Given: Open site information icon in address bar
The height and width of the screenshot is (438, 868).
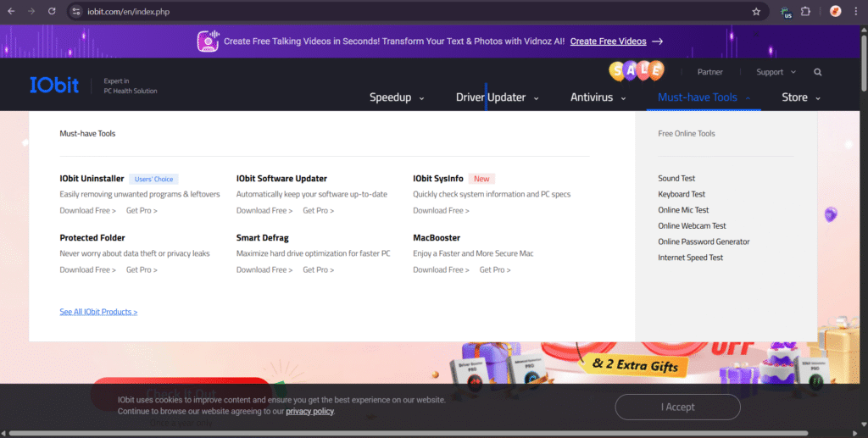Looking at the screenshot, I should pyautogui.click(x=76, y=11).
